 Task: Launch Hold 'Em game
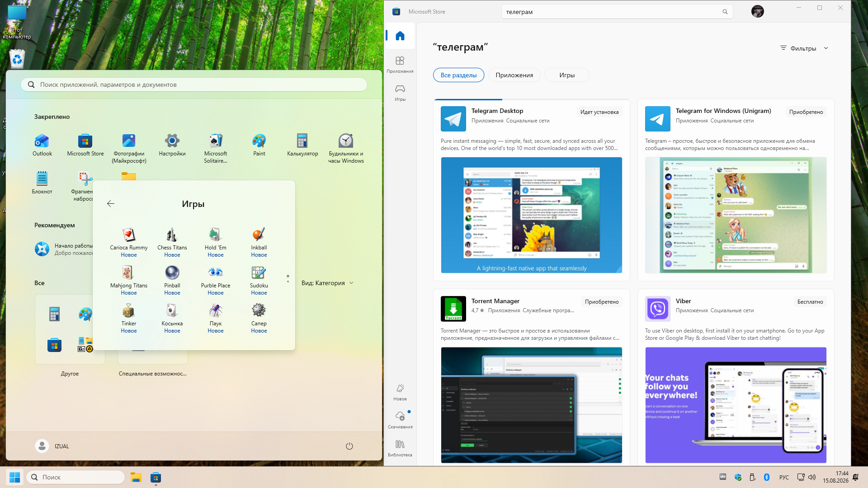[216, 242]
